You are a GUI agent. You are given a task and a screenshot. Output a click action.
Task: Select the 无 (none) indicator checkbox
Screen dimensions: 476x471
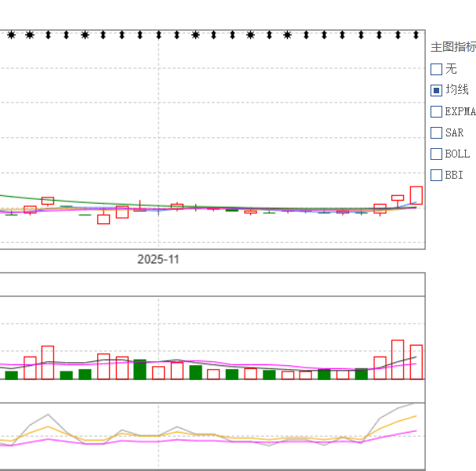436,69
